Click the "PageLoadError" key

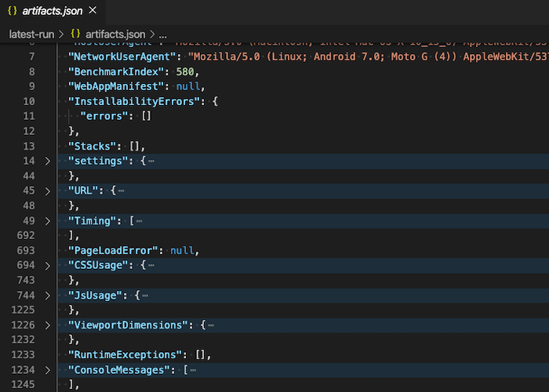[x=113, y=251]
